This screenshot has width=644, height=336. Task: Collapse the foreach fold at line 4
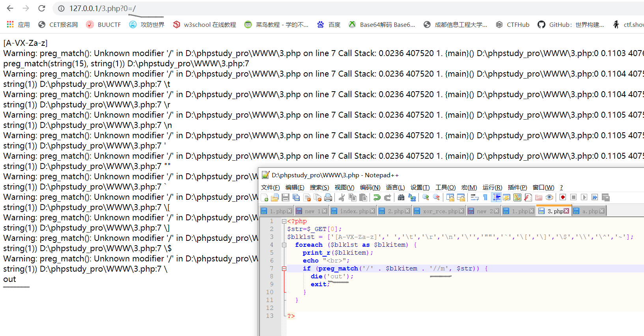(284, 245)
